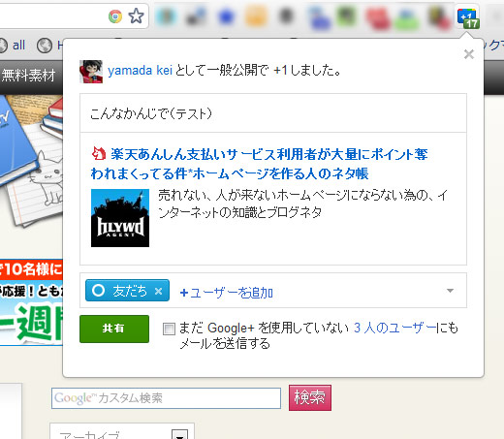Bookmark page with the star icon
This screenshot has height=439, width=504.
point(136,16)
